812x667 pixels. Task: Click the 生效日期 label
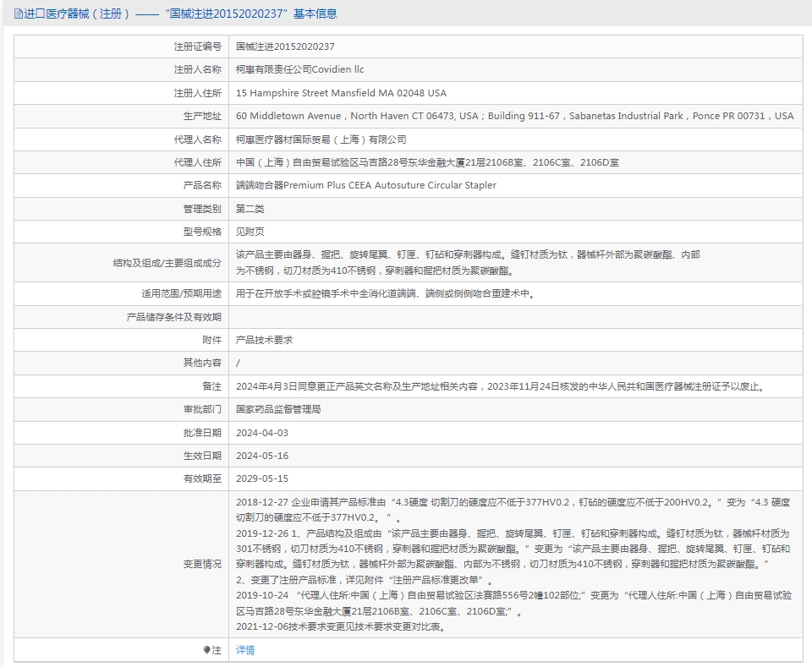point(202,456)
